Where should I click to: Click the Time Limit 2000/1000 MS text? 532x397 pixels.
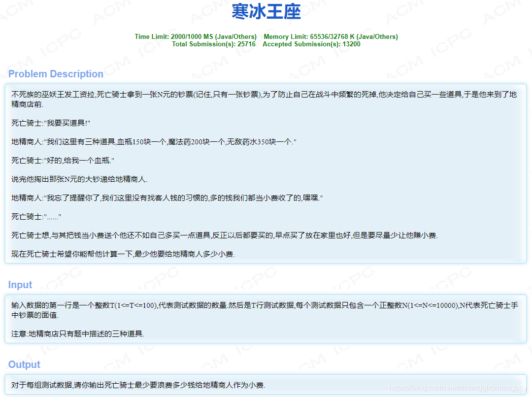click(x=196, y=36)
